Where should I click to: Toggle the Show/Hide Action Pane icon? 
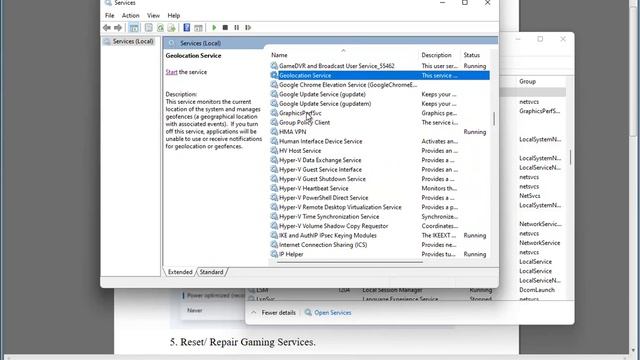click(198, 28)
